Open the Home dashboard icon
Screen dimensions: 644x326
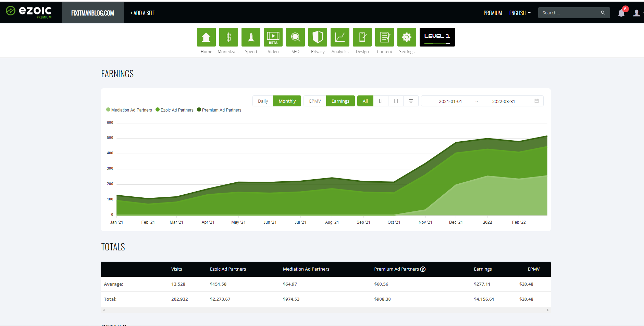[x=206, y=37]
